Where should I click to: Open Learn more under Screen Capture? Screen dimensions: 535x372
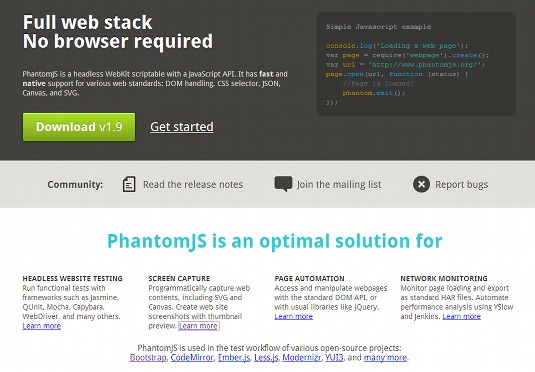(198, 326)
